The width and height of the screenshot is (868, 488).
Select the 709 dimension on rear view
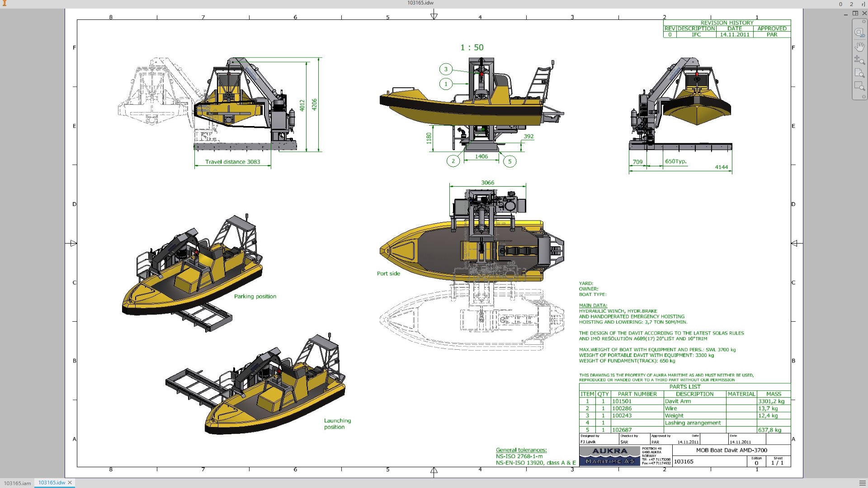click(x=637, y=162)
